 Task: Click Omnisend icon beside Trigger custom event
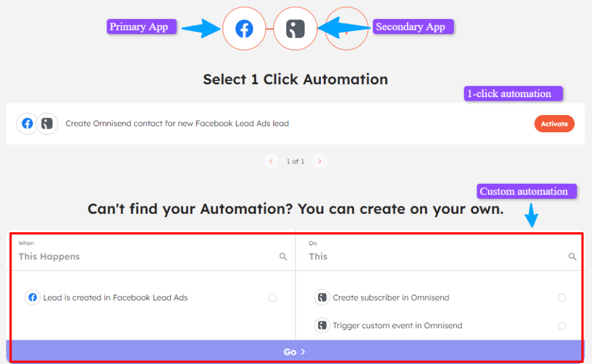[322, 325]
